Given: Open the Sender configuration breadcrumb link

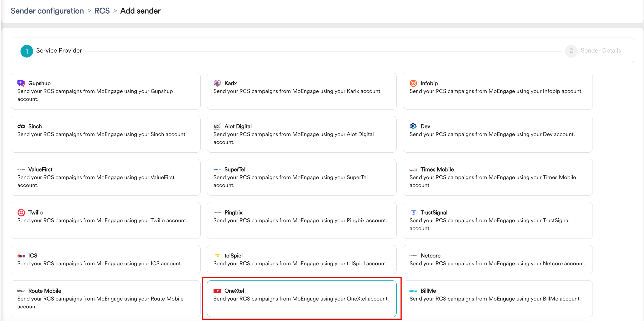Looking at the screenshot, I should point(47,11).
